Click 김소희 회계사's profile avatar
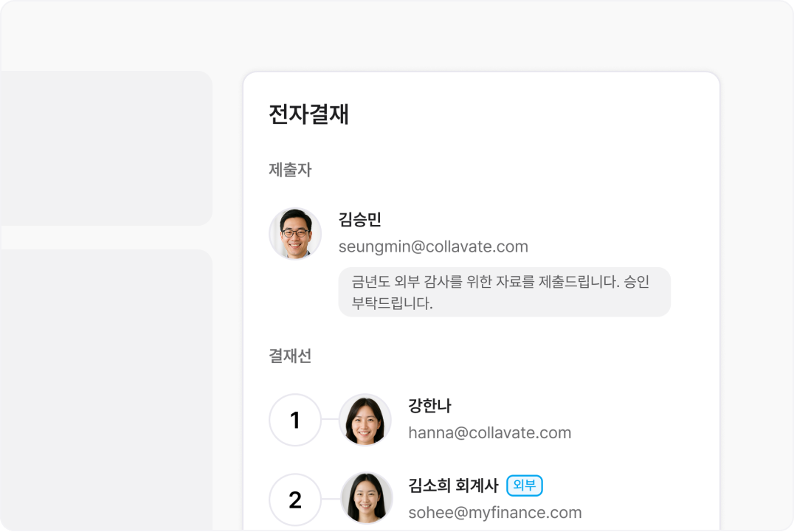Image resolution: width=794 pixels, height=532 pixels. point(367,499)
